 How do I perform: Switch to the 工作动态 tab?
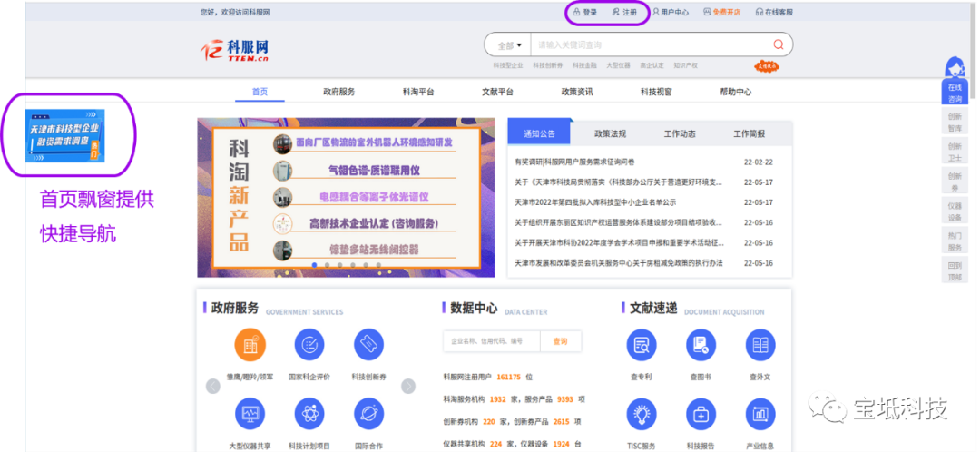click(680, 133)
